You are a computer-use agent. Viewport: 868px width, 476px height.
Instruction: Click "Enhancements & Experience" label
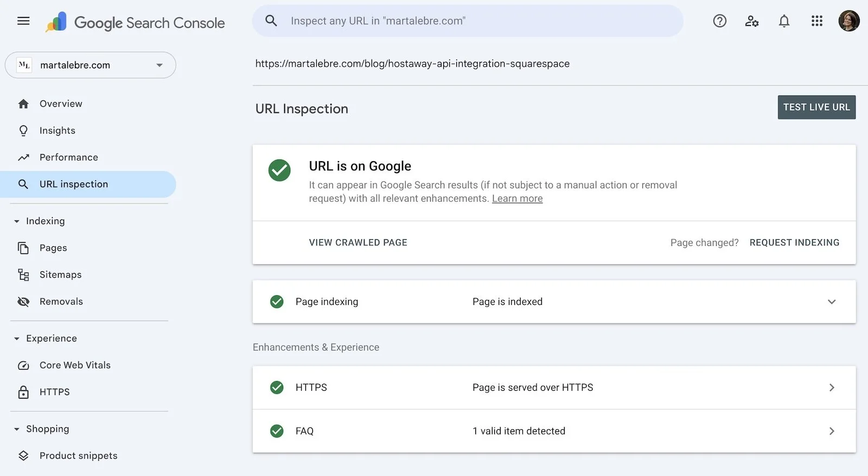coord(316,347)
